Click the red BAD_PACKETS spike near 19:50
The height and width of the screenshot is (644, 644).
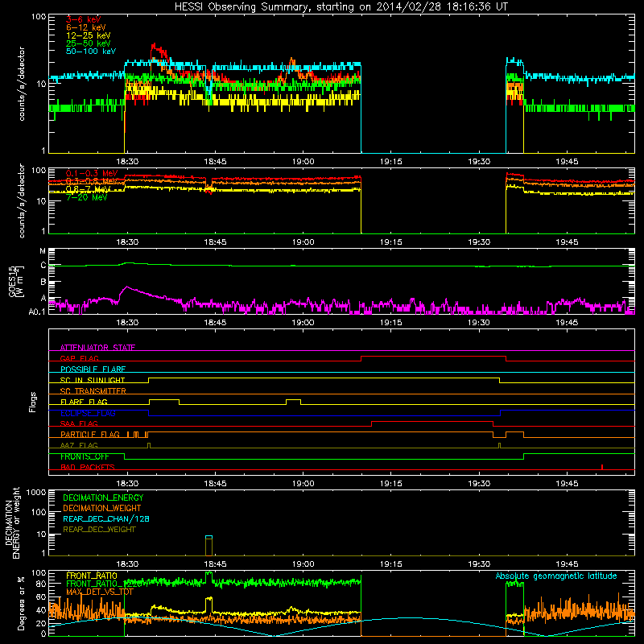[602, 467]
